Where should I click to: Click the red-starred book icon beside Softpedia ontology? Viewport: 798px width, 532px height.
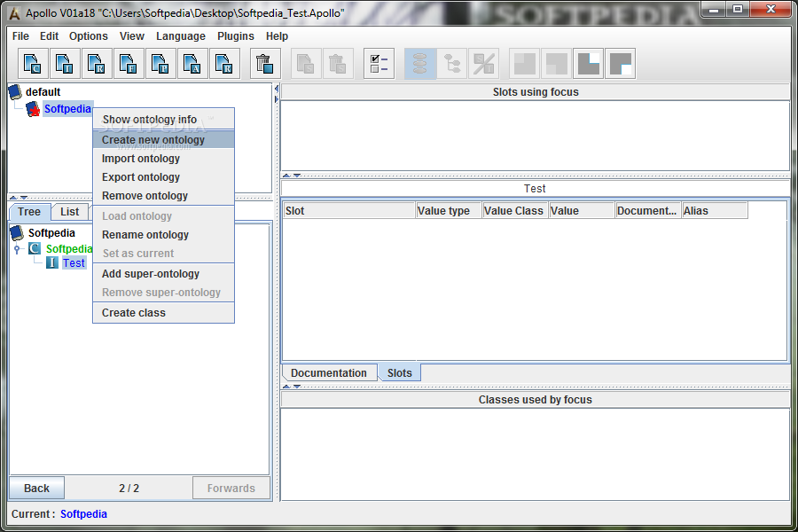33,109
